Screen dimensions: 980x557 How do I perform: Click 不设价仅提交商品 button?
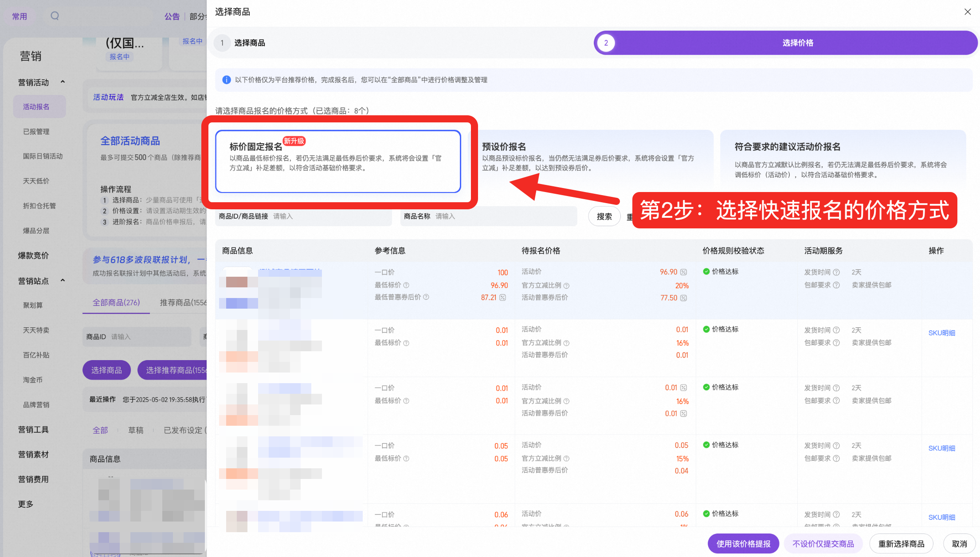click(x=823, y=544)
